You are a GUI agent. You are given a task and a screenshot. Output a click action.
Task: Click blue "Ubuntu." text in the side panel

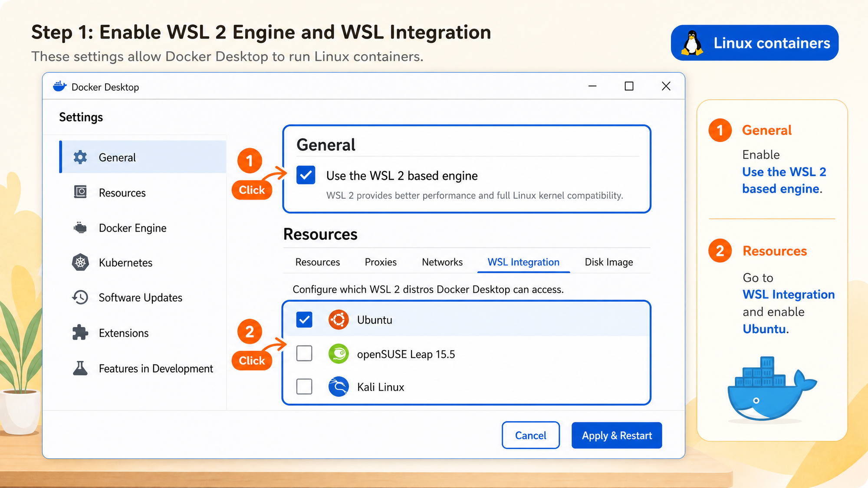[766, 329]
